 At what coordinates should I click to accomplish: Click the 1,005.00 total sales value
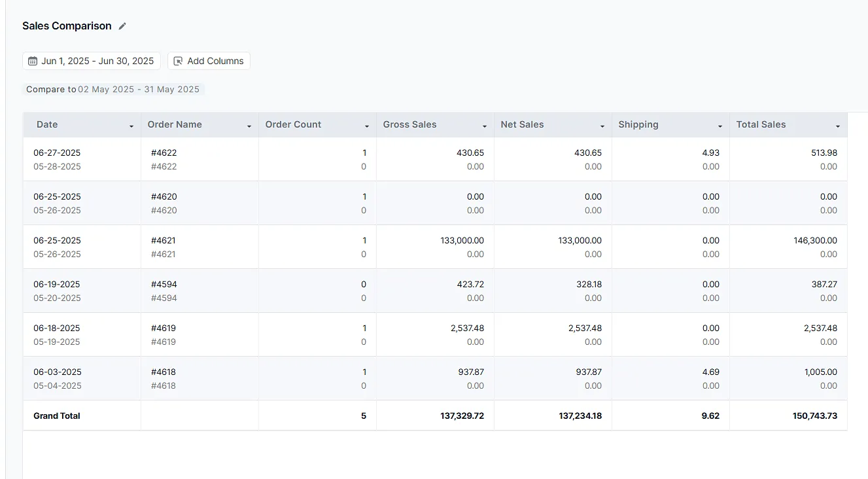821,372
